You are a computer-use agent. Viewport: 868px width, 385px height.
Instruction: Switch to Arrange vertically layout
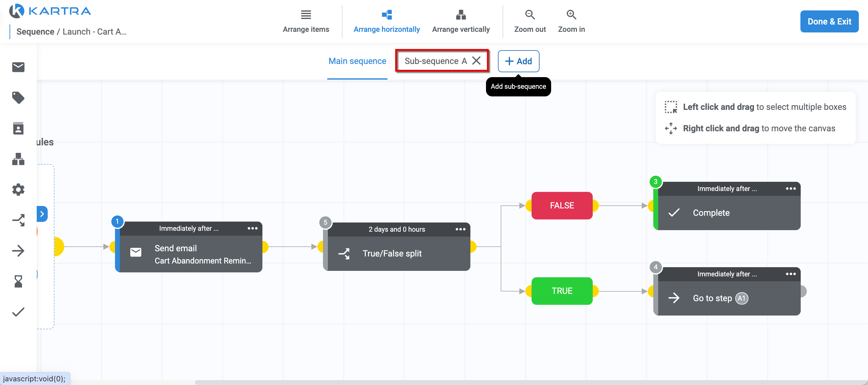461,21
